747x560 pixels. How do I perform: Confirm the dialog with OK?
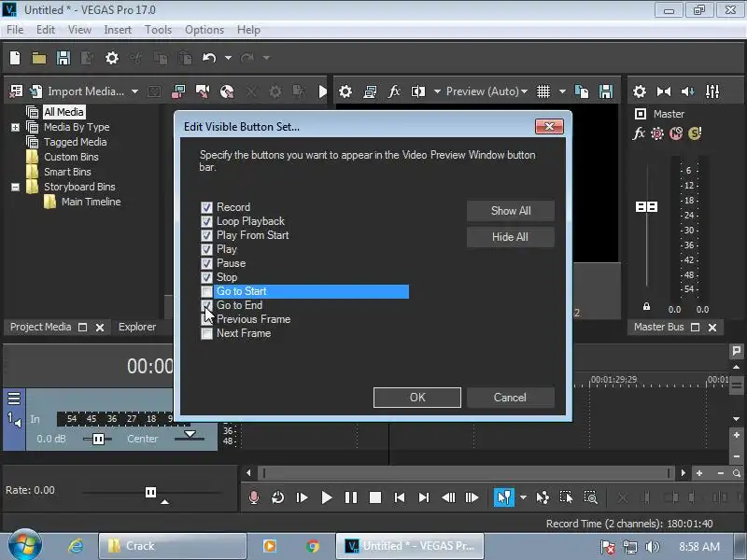pyautogui.click(x=417, y=398)
